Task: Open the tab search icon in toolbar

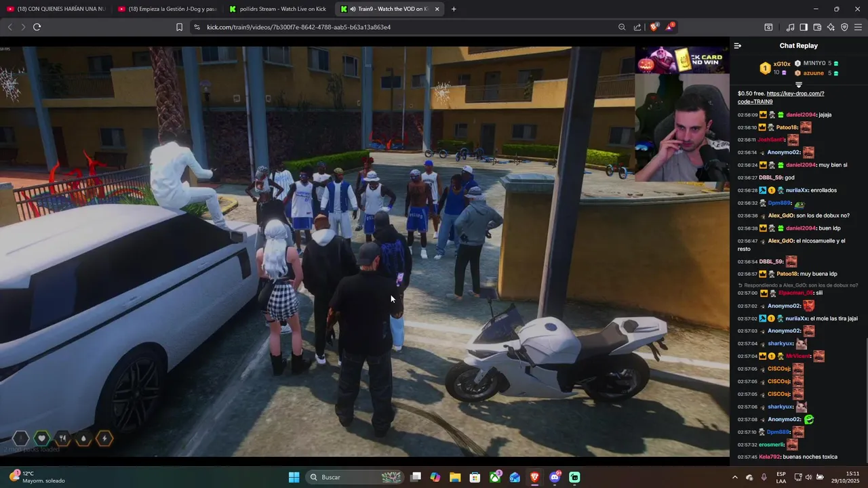Action: tap(768, 27)
